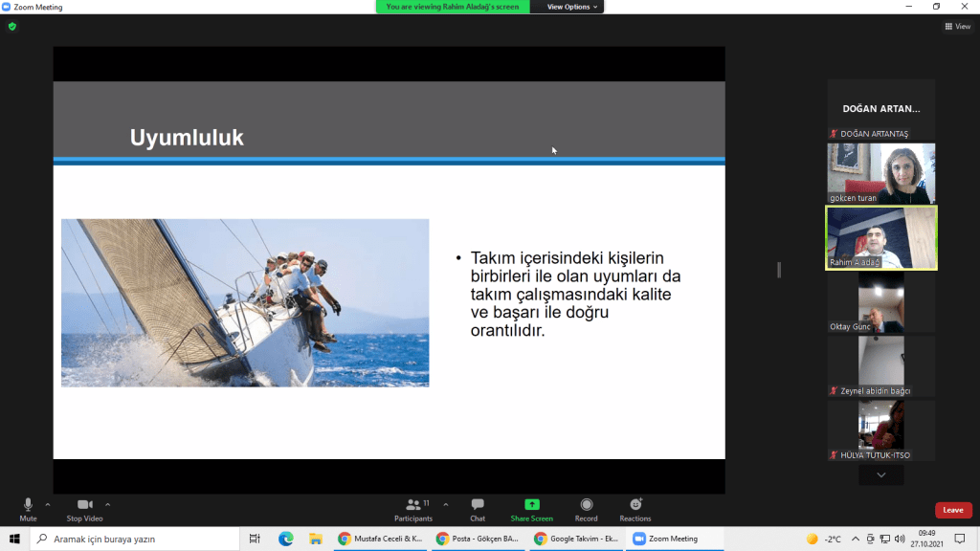Open the View layout menu
980x551 pixels.
pyautogui.click(x=957, y=27)
